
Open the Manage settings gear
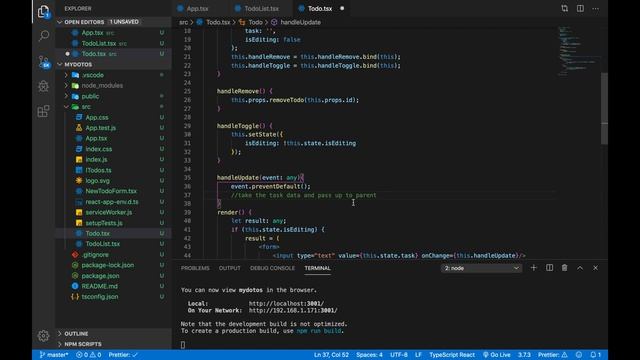tap(43, 336)
